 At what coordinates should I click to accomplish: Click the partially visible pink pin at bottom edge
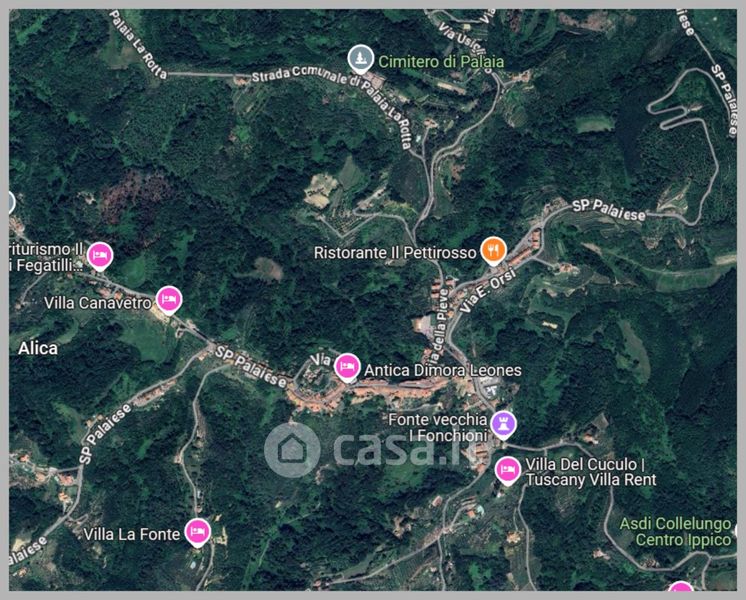681,586
